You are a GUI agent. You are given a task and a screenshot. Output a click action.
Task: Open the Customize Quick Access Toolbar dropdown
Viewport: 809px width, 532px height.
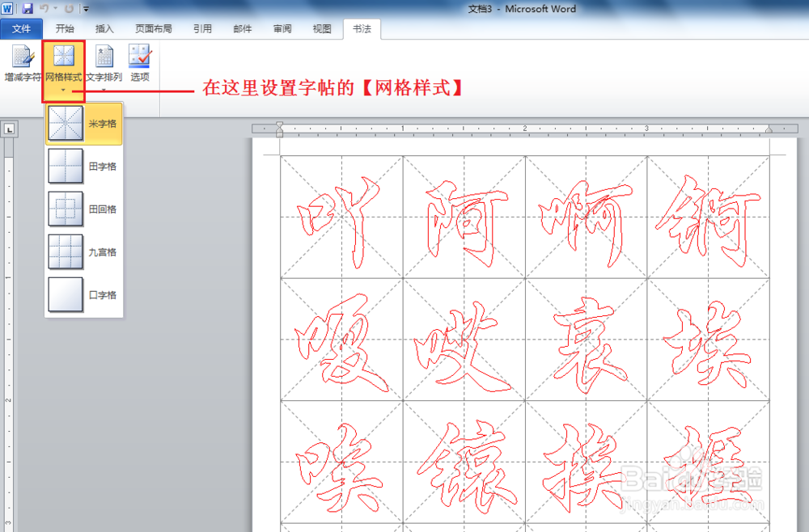85,9
